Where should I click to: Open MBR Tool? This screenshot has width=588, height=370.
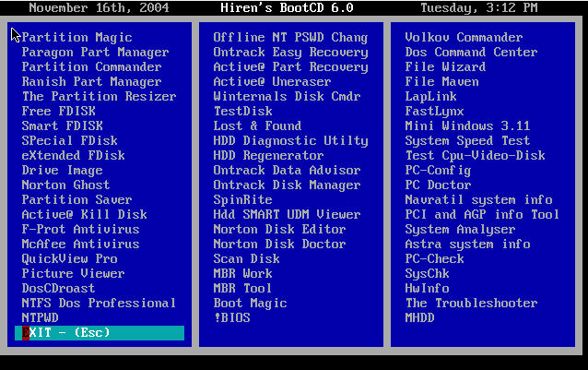click(x=243, y=288)
